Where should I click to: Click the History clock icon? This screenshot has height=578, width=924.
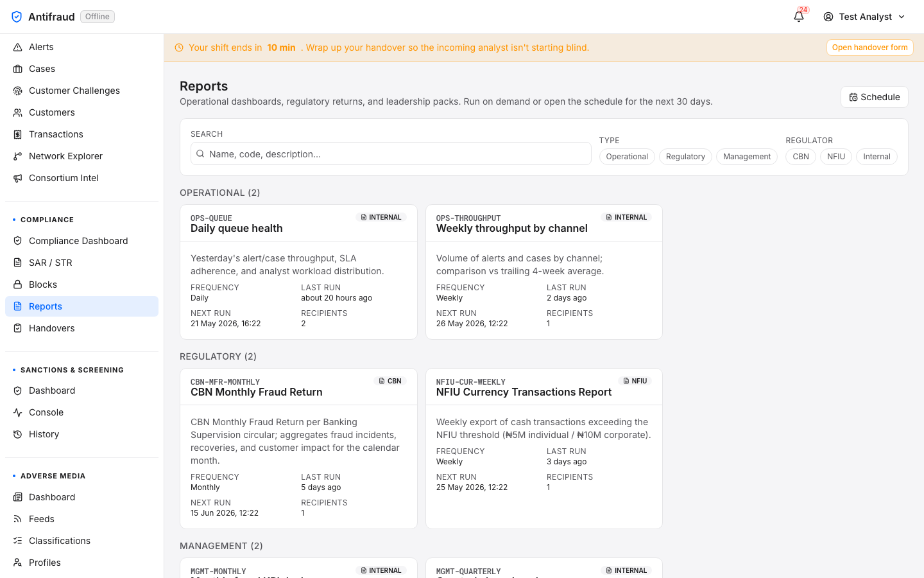18,434
